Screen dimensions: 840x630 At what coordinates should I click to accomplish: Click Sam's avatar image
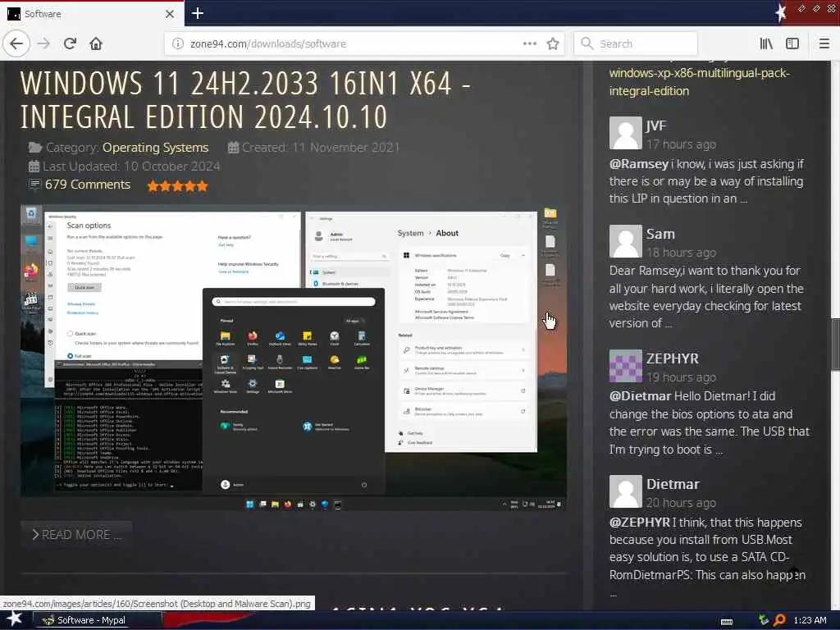(x=625, y=241)
